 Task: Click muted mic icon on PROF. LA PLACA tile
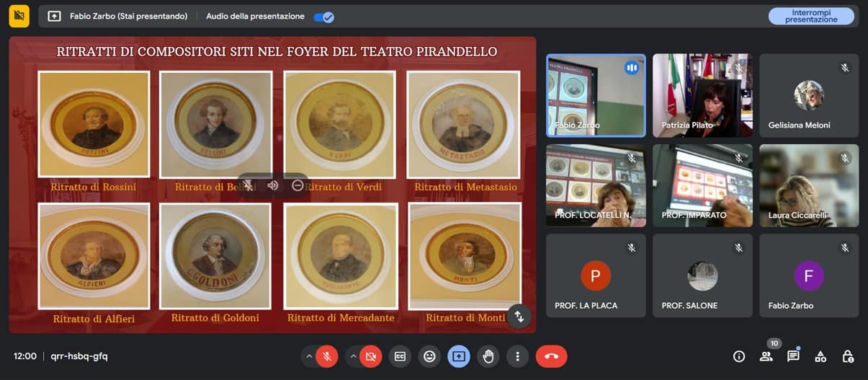tap(632, 248)
